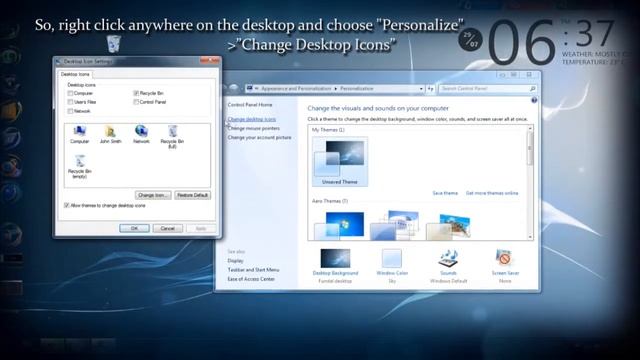Toggle the User's Files checkbox
The height and width of the screenshot is (360, 640).
tap(70, 102)
